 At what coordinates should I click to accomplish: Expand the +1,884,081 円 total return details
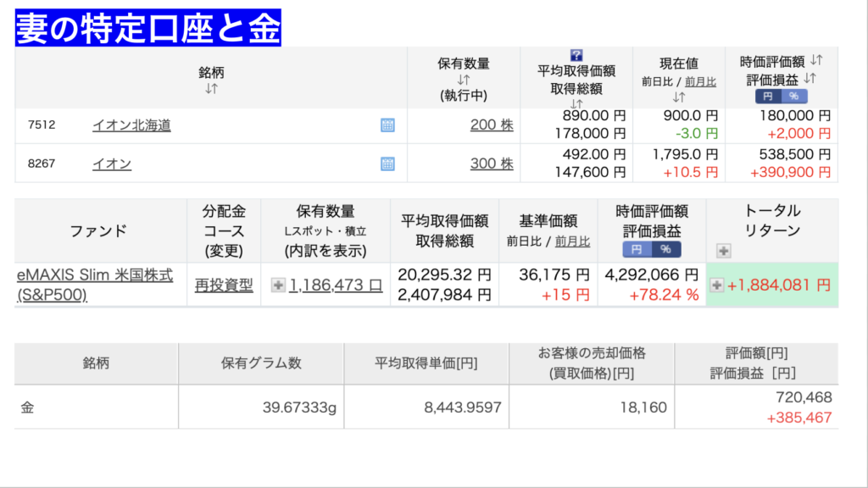[716, 286]
